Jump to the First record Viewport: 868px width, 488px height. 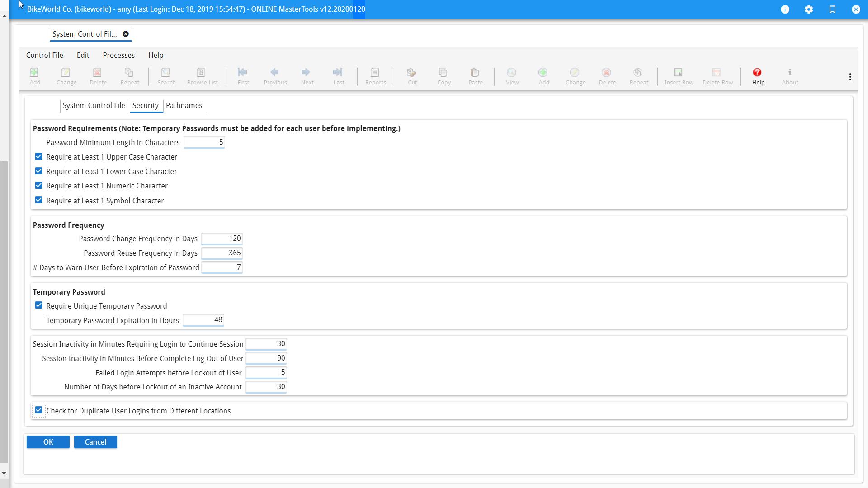click(x=243, y=76)
